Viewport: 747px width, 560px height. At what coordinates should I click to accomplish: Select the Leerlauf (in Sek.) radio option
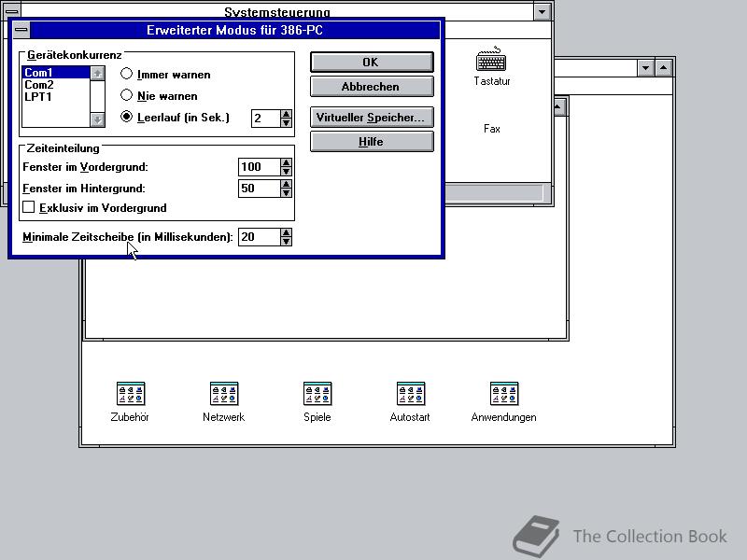[x=126, y=117]
